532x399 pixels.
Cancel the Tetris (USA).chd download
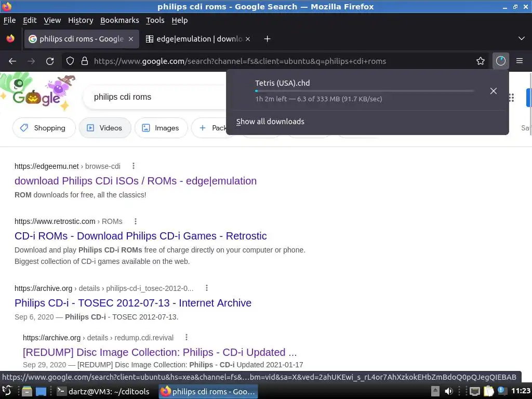[494, 91]
